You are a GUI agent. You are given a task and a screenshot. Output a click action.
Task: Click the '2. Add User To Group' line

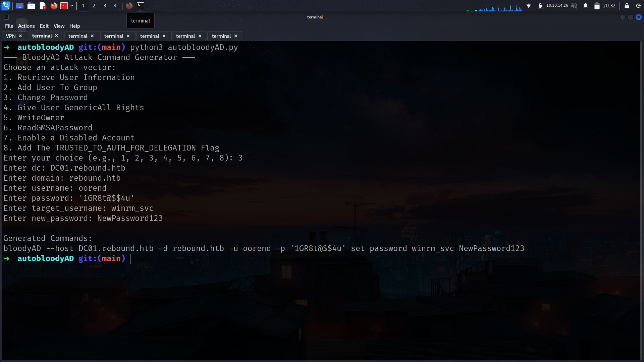50,87
